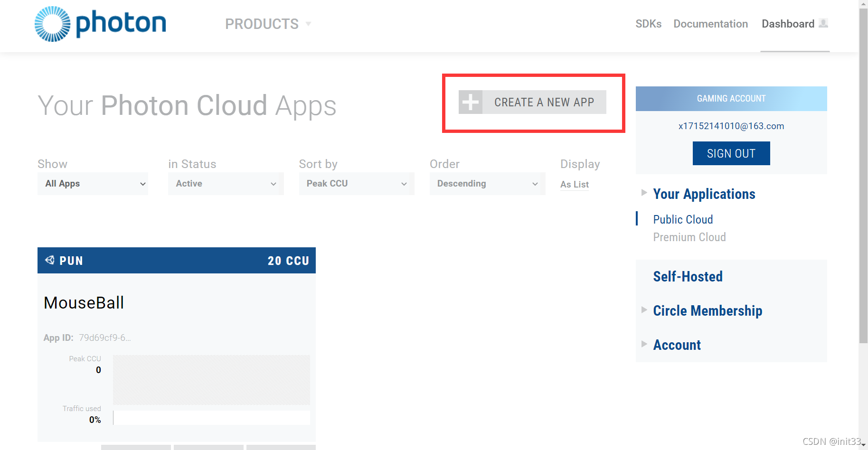Click the PUN card header label

coord(71,261)
